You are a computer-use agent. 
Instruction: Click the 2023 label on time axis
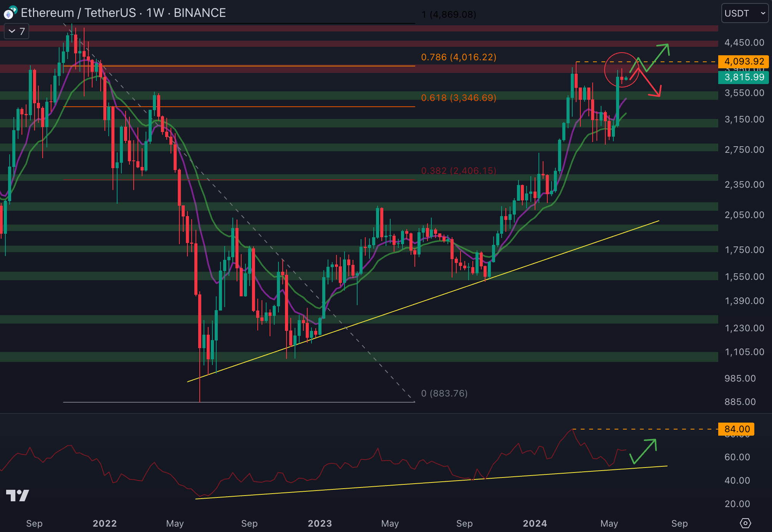[x=320, y=524]
